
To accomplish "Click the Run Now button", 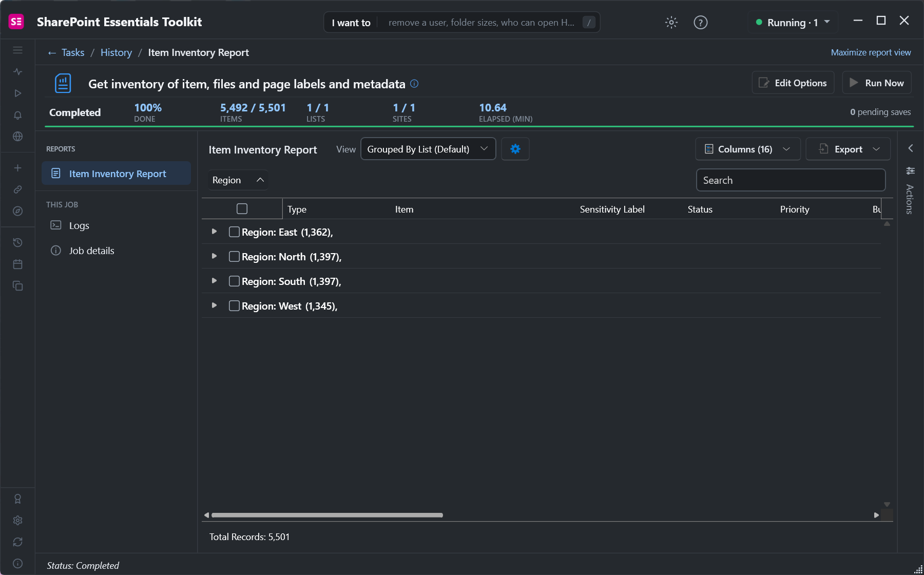I will coord(877,83).
